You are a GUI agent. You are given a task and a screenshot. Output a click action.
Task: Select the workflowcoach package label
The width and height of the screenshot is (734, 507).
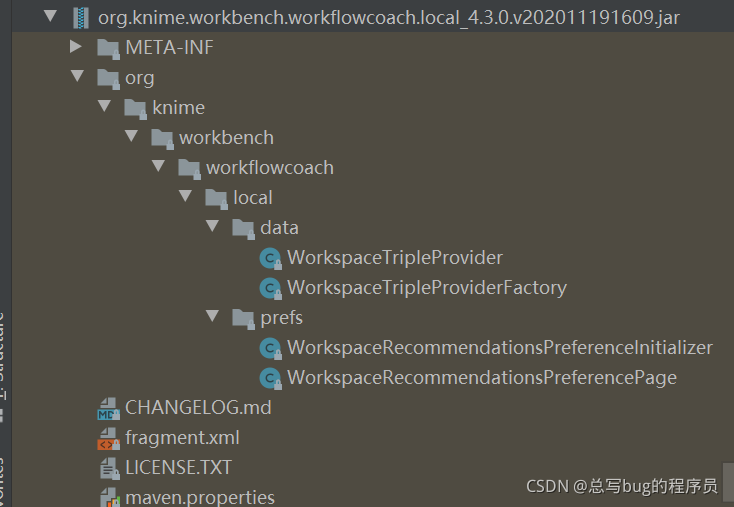270,168
